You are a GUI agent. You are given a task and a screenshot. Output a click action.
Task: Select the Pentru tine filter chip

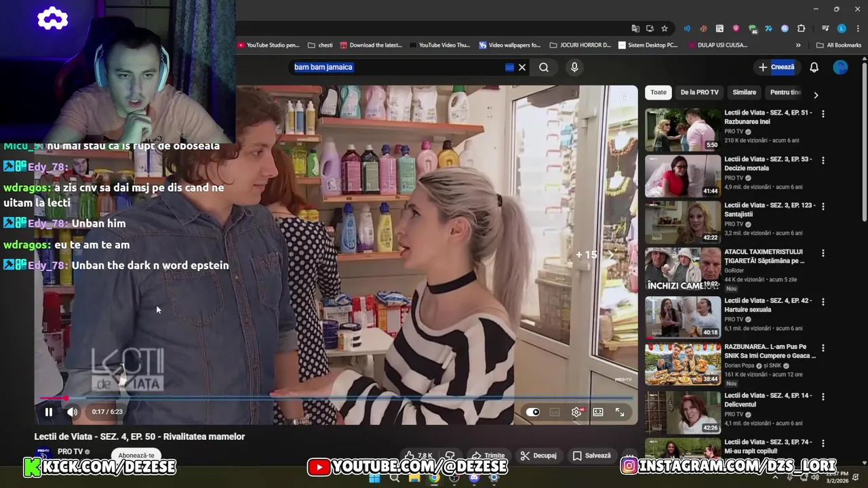[785, 92]
